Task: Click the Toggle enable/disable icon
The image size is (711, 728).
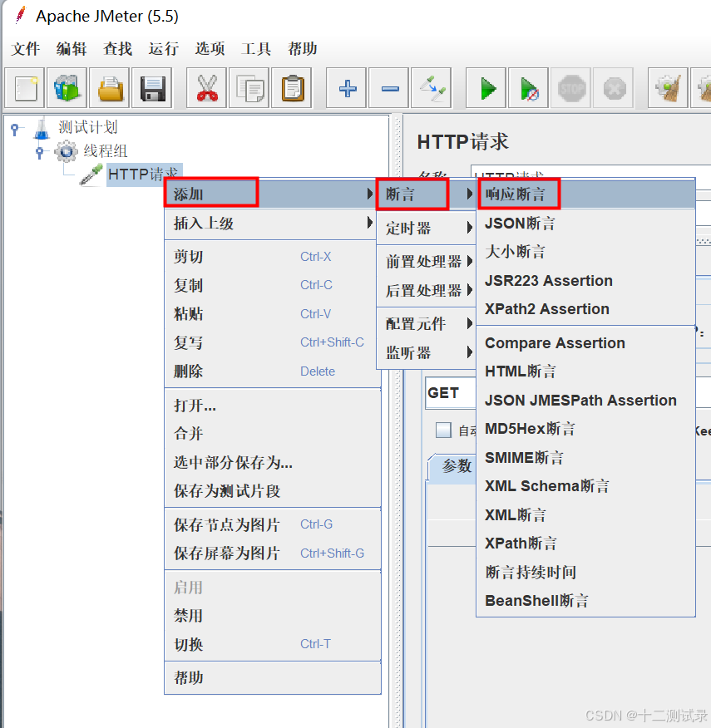Action: click(x=432, y=88)
